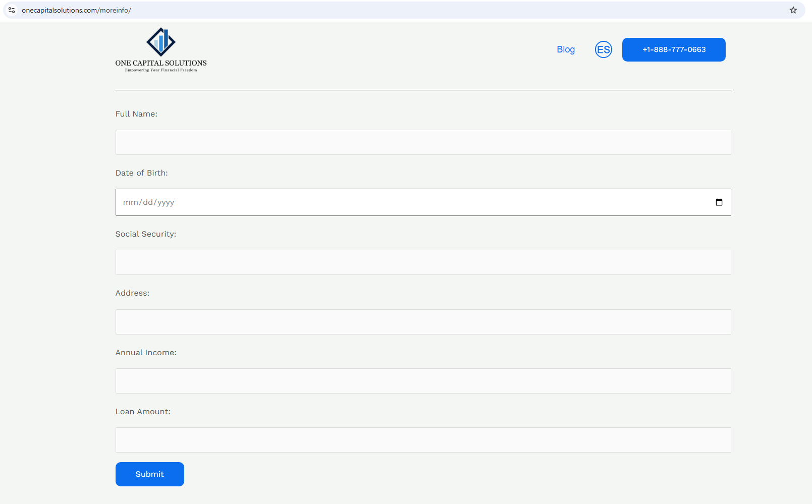Select the yyyy year segment of birth date
The height and width of the screenshot is (504, 812).
pos(166,202)
